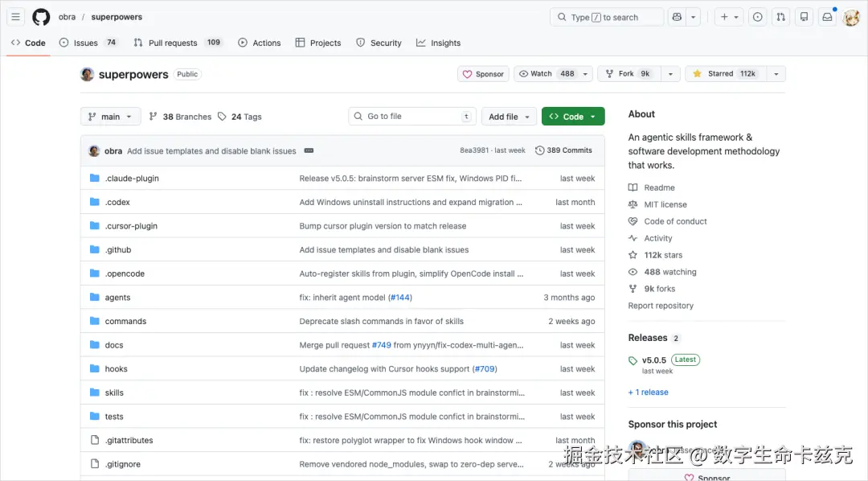Open the Projects tab
This screenshot has height=481, width=868.
[318, 43]
